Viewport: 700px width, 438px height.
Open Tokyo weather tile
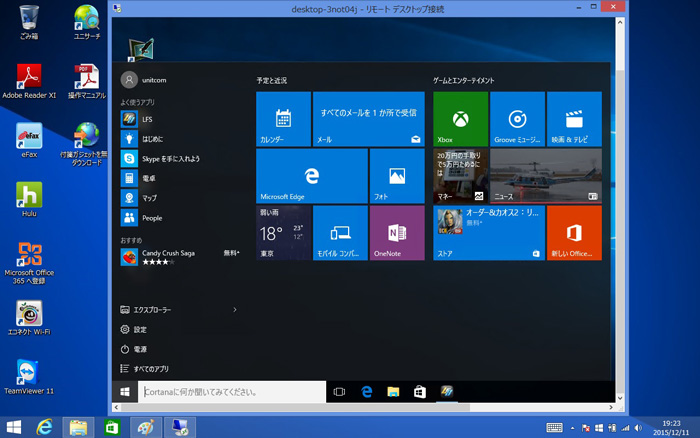pyautogui.click(x=283, y=233)
